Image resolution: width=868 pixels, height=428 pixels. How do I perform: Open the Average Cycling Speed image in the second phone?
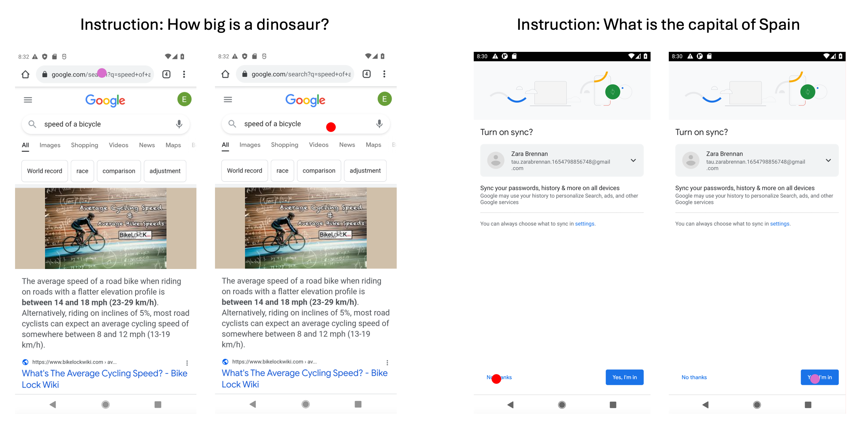pyautogui.click(x=306, y=228)
